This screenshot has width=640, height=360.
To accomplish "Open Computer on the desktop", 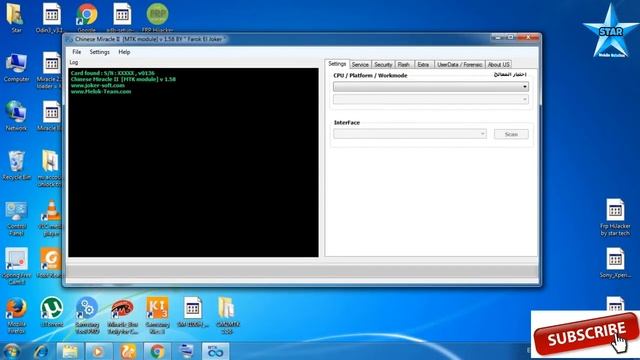I will tap(16, 67).
